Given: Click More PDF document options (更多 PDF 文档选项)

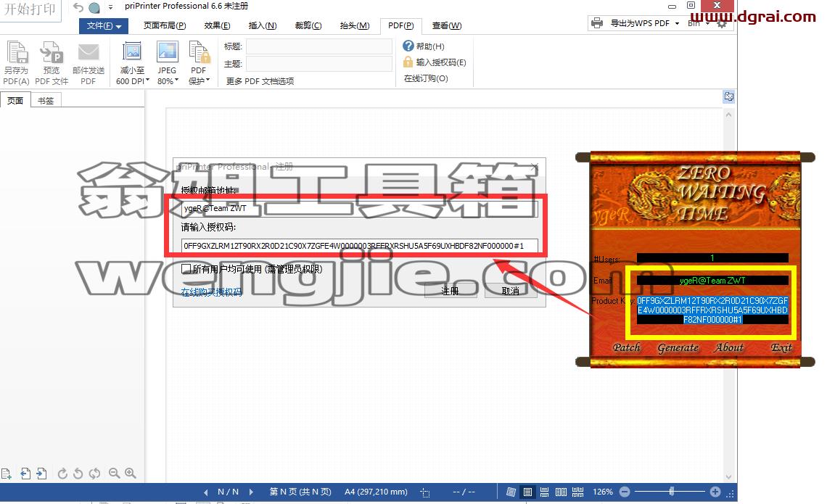Looking at the screenshot, I should pos(260,81).
